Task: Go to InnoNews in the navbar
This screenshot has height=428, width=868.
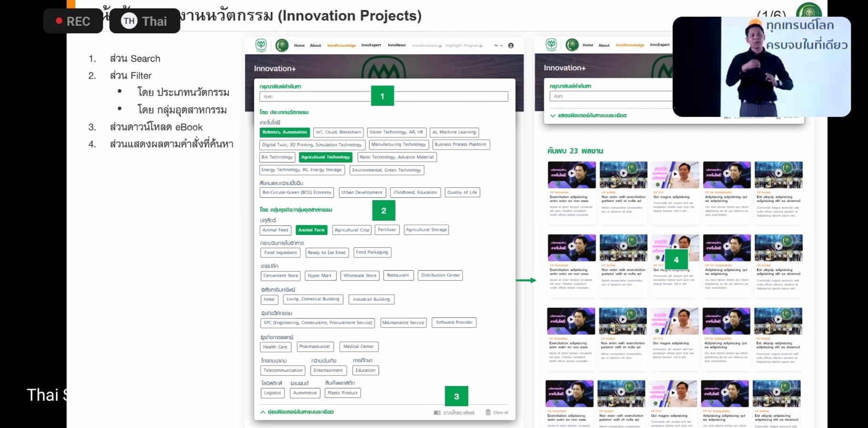Action: point(397,45)
